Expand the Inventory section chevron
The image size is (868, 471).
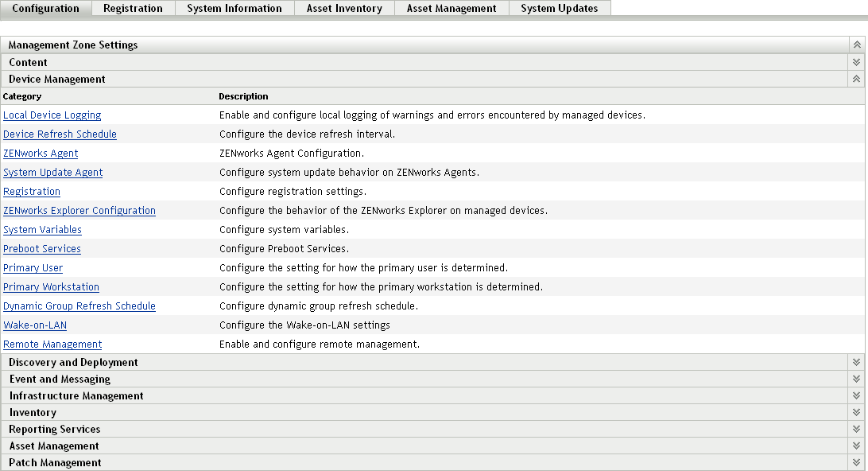(856, 412)
